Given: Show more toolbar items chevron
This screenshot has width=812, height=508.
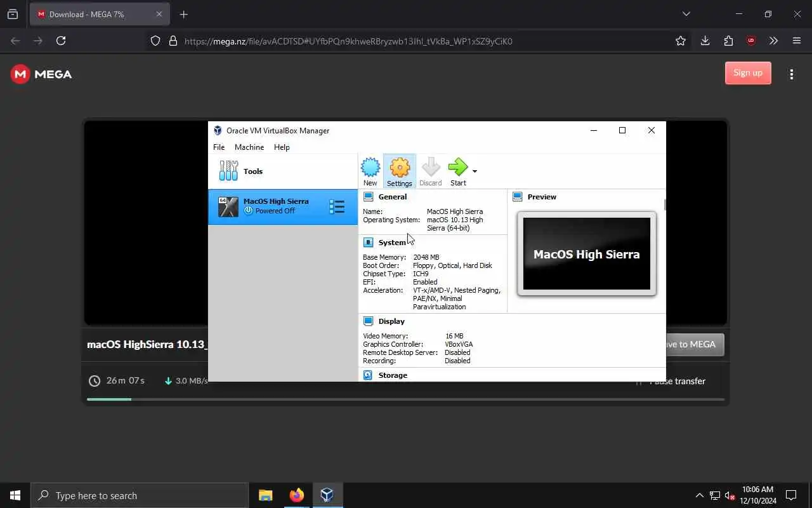Looking at the screenshot, I should [773, 41].
